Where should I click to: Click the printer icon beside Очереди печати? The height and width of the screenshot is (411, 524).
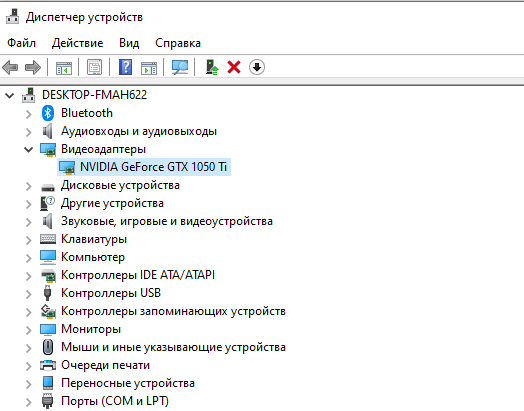pos(48,365)
